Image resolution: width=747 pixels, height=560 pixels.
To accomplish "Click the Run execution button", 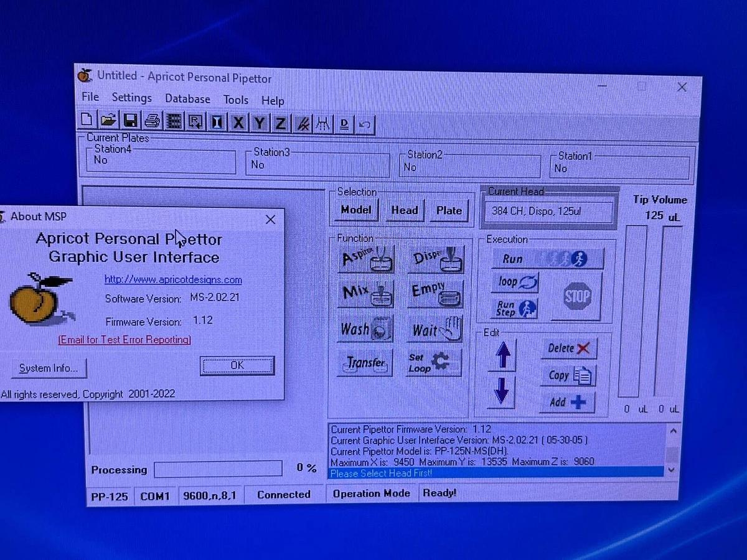I will [x=548, y=259].
